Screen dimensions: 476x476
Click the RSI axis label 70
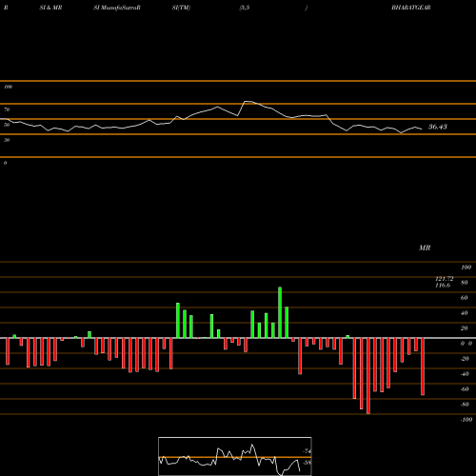coord(7,109)
